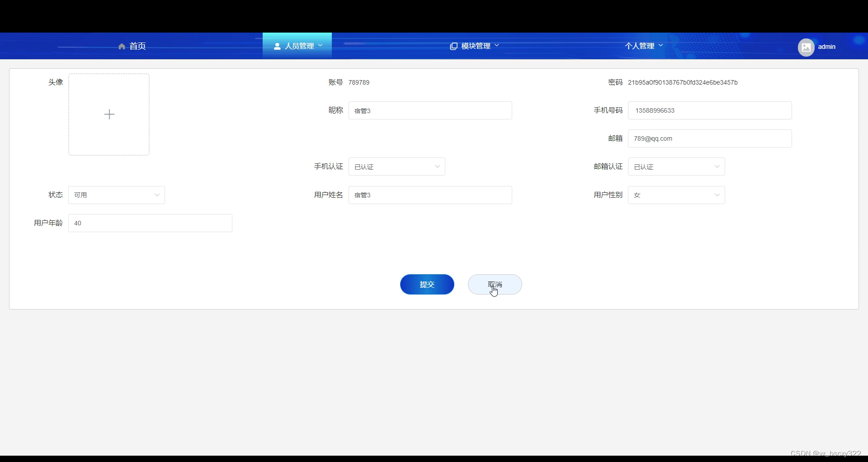Click the 状态 label
This screenshot has height=462, width=868.
coord(56,195)
